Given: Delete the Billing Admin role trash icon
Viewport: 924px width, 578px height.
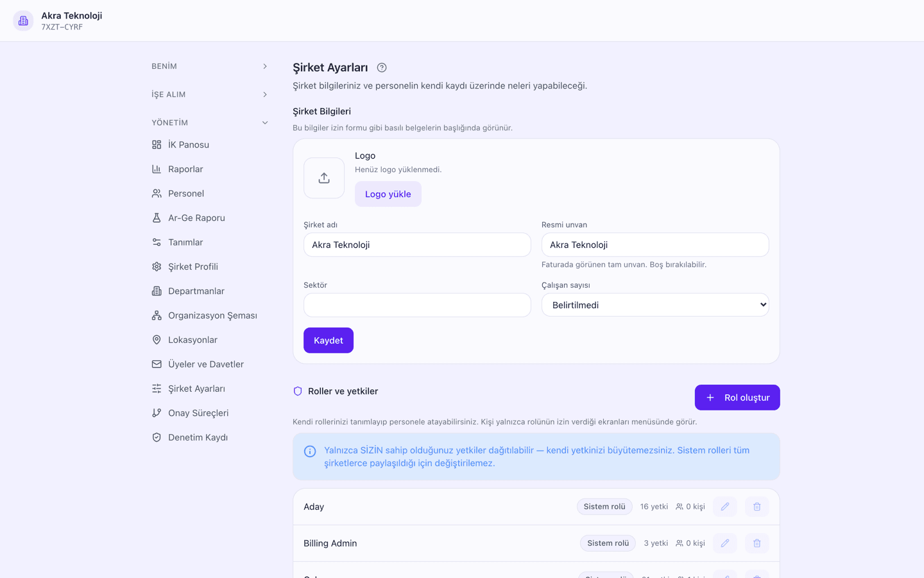Looking at the screenshot, I should (x=757, y=543).
